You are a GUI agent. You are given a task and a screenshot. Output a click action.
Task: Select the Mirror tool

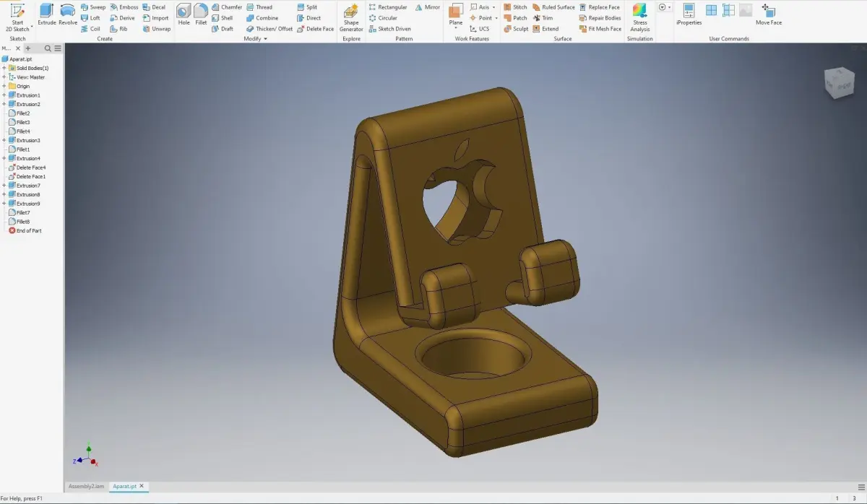(x=428, y=7)
